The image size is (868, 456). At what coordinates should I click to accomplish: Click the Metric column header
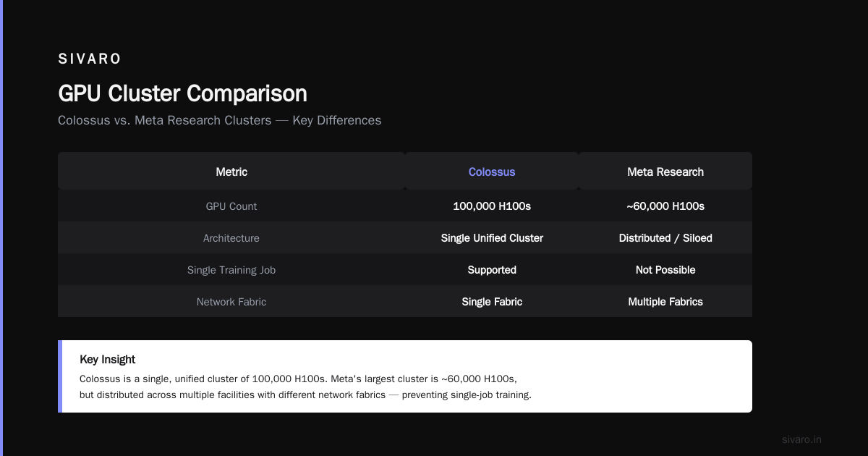[x=231, y=172]
